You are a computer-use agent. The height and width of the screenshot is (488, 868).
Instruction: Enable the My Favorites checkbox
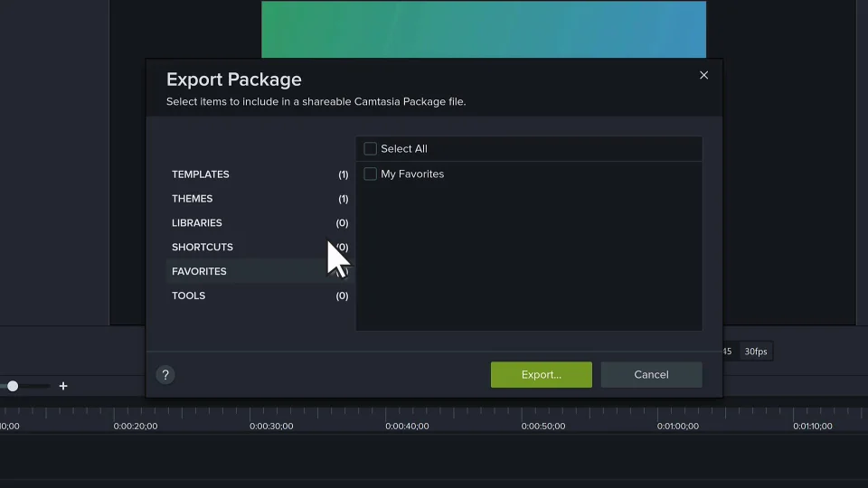point(370,174)
